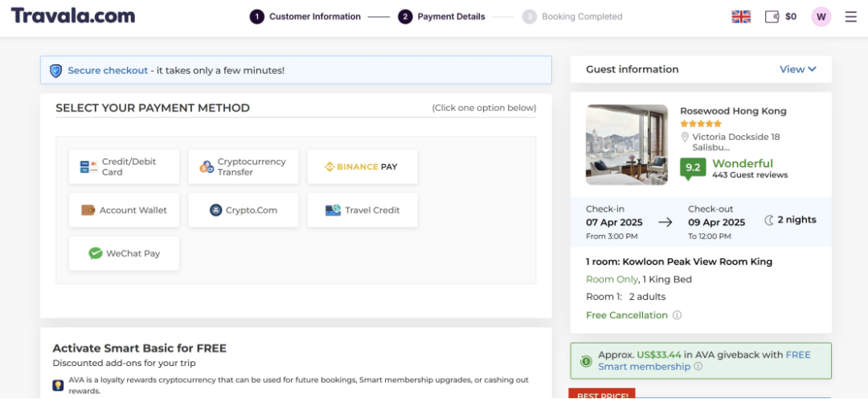The height and width of the screenshot is (399, 868).
Task: Click the Rosewood Hong Kong hotel thumbnail
Action: [x=627, y=145]
